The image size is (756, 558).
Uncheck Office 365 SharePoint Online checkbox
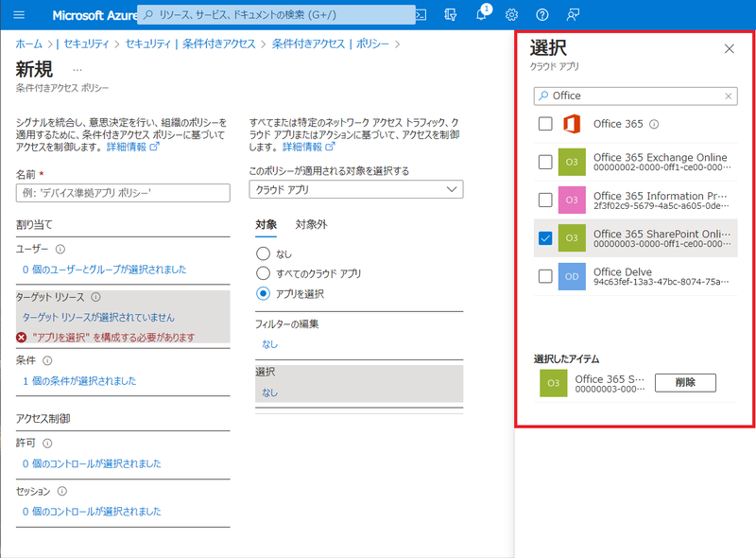[x=545, y=238]
